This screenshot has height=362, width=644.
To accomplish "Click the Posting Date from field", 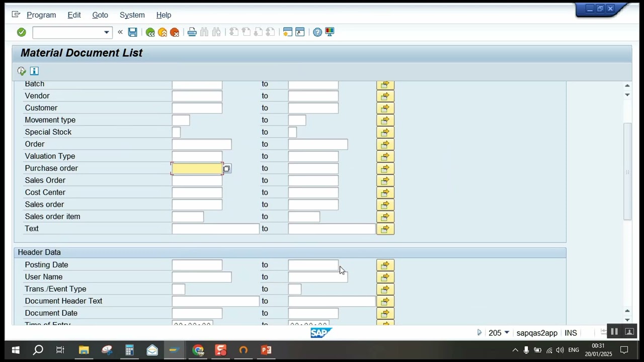I will tap(197, 265).
